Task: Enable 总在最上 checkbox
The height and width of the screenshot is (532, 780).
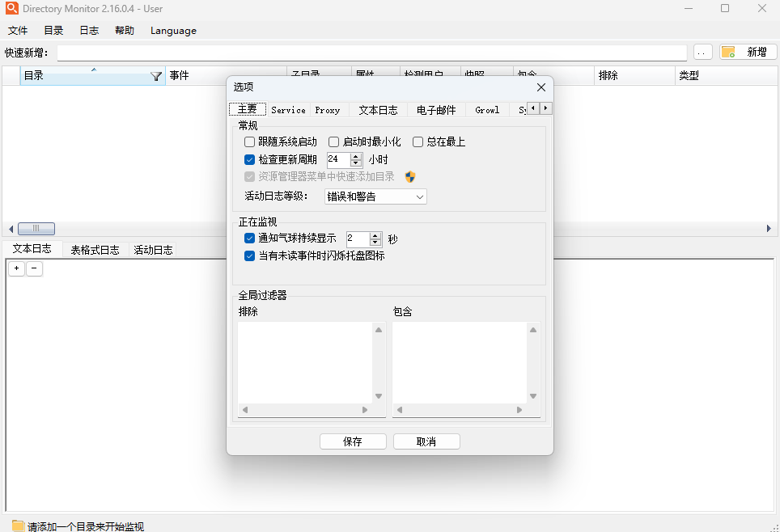Action: (x=418, y=142)
